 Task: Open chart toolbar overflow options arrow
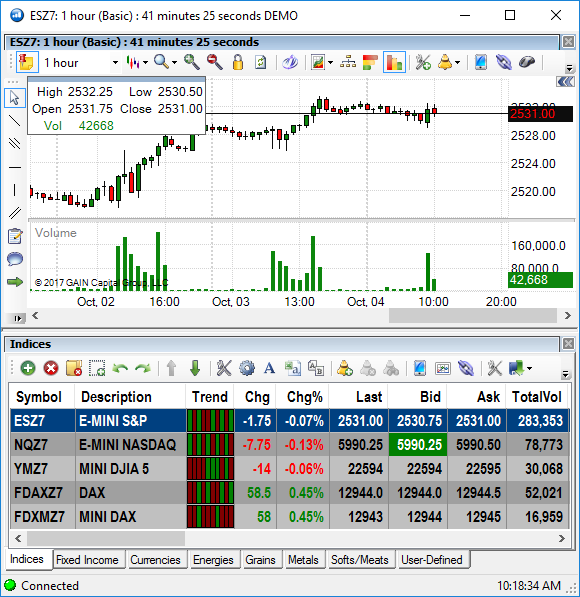(569, 68)
